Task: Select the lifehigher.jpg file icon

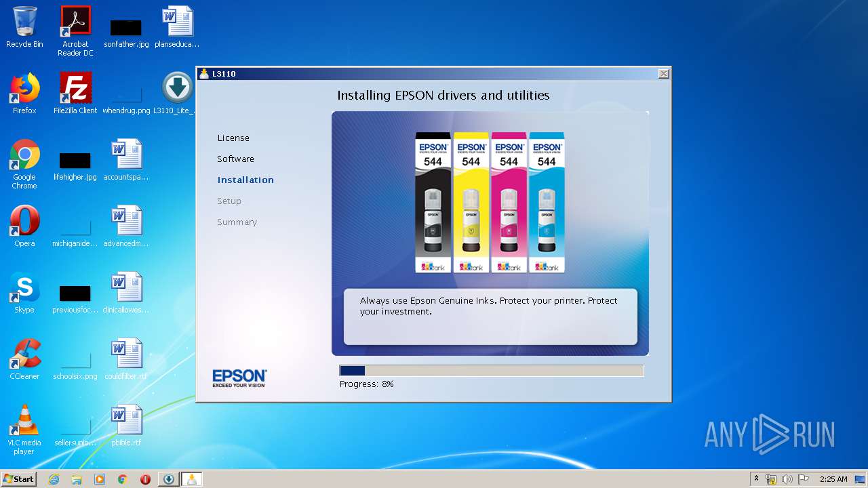Action: tap(75, 165)
